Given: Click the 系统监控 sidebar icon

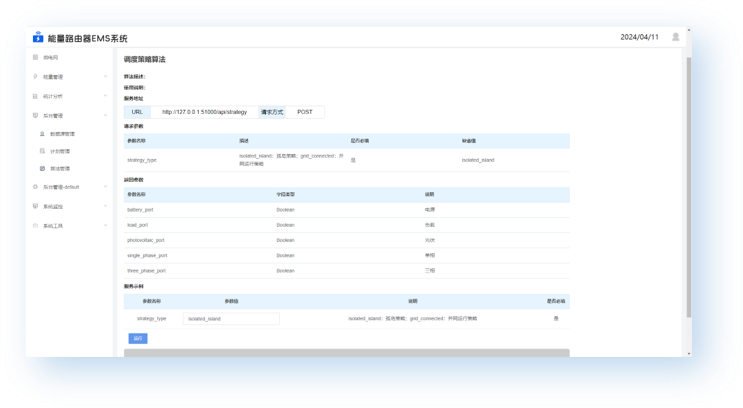Looking at the screenshot, I should [35, 206].
